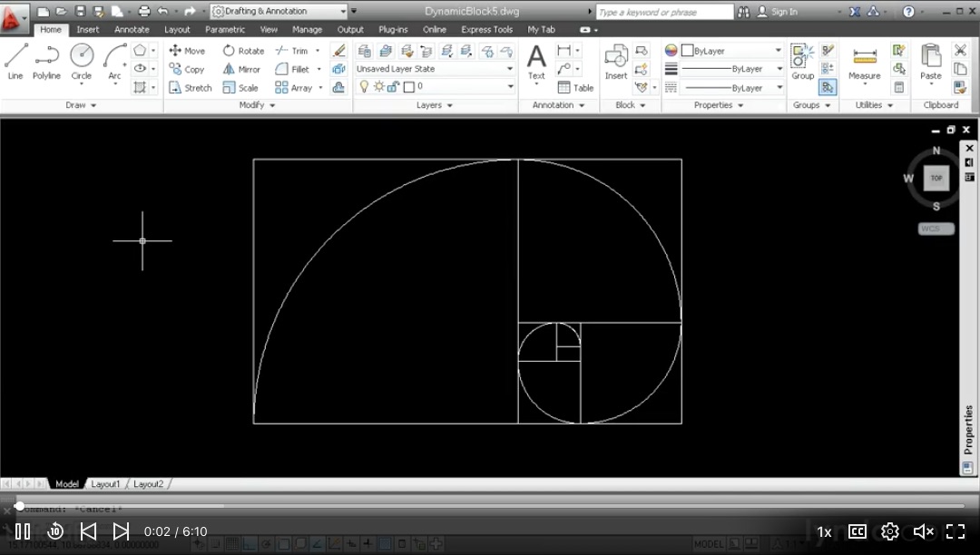Unmute the video sound
The image size is (980, 555).
coord(923,531)
